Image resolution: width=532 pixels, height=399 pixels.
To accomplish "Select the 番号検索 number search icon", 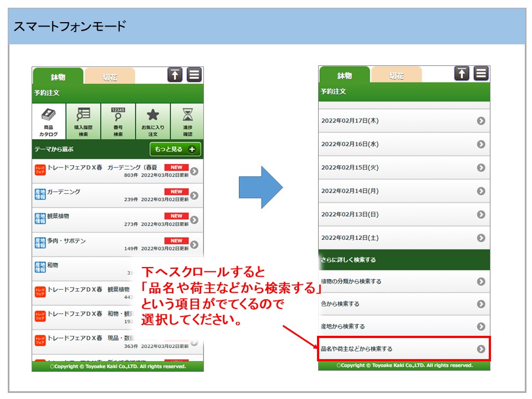I will pyautogui.click(x=118, y=121).
